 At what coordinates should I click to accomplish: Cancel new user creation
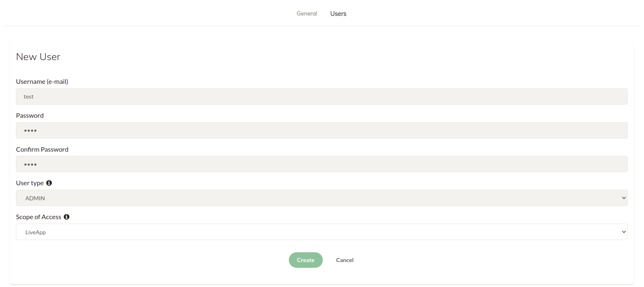click(x=345, y=260)
